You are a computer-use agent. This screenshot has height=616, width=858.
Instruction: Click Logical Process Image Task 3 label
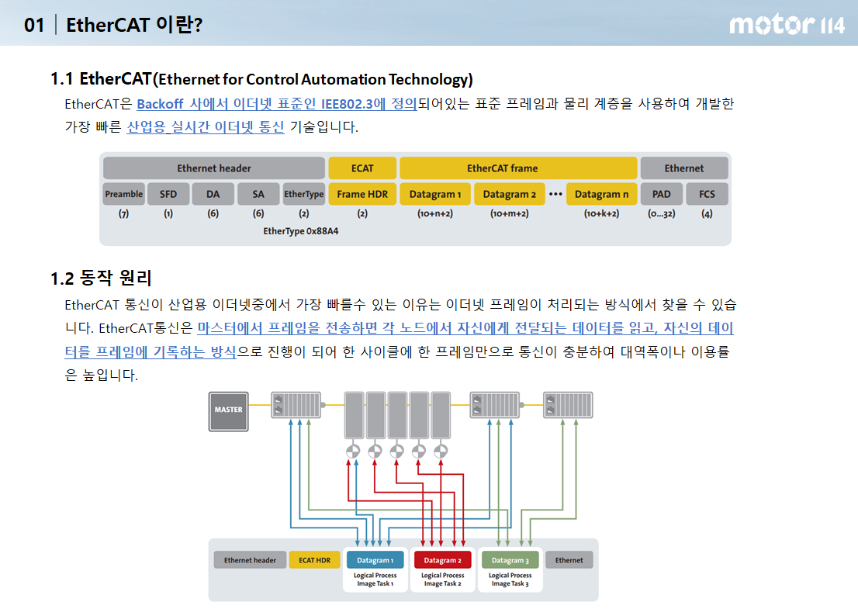point(510,580)
